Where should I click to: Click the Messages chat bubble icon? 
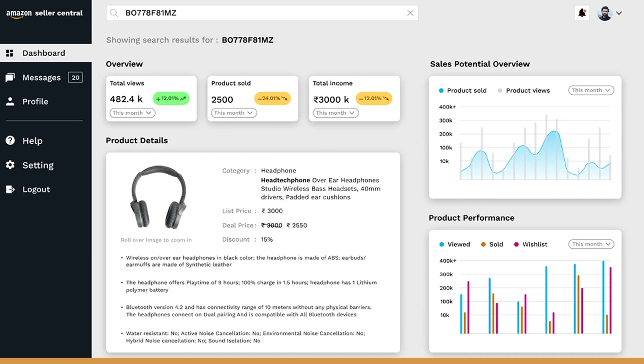pyautogui.click(x=10, y=77)
